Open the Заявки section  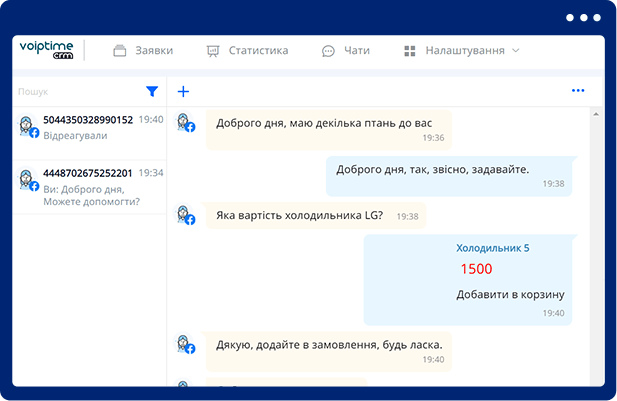coord(143,50)
